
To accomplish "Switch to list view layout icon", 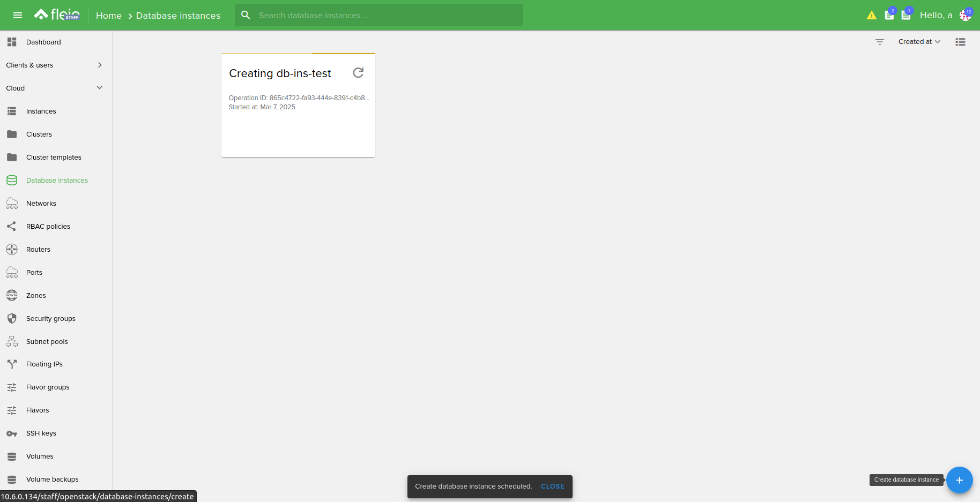I will pyautogui.click(x=960, y=42).
